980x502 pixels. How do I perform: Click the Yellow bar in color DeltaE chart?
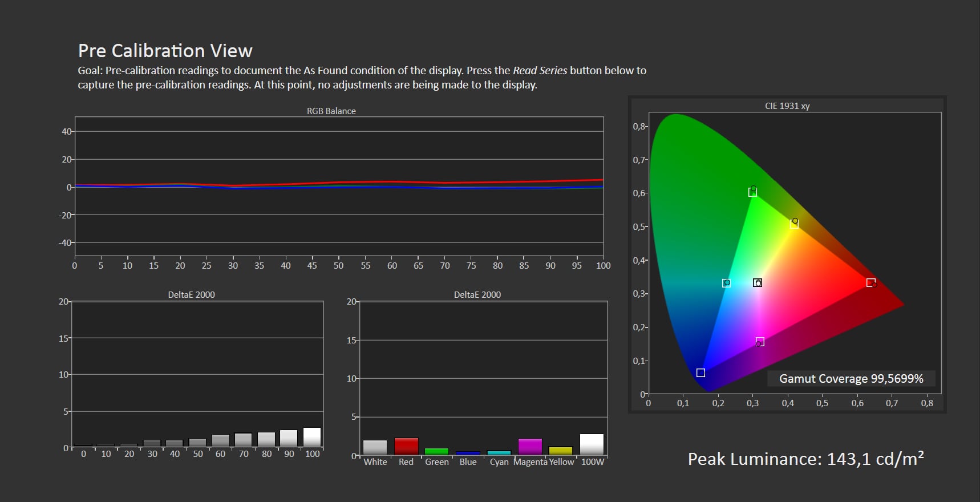[561, 451]
